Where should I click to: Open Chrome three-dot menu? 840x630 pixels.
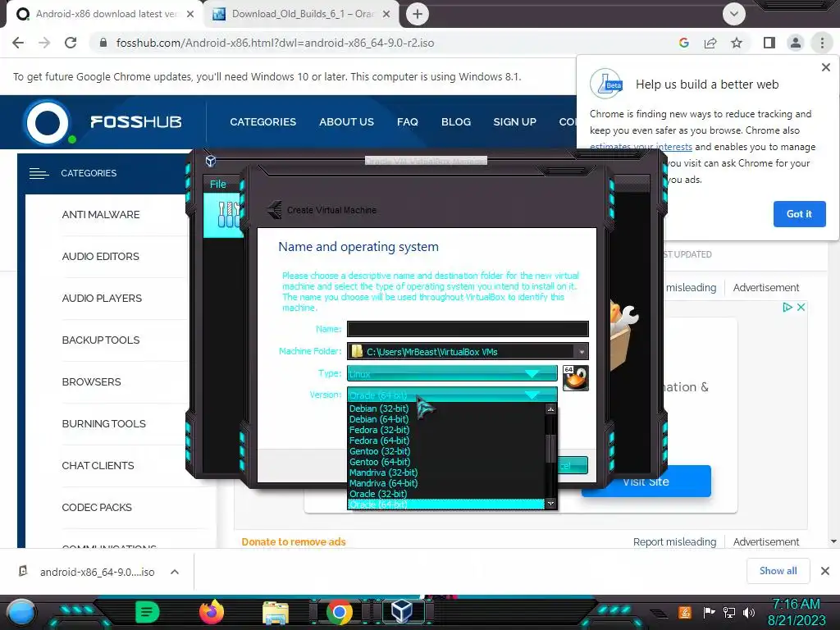822,43
